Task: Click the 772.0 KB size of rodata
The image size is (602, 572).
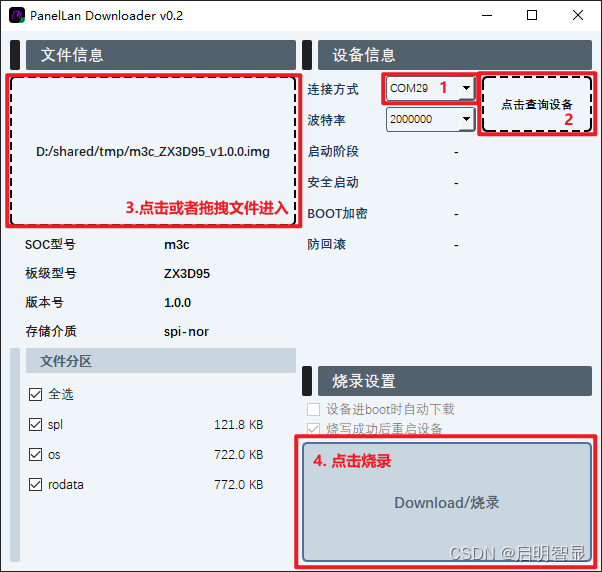Action: 238,484
